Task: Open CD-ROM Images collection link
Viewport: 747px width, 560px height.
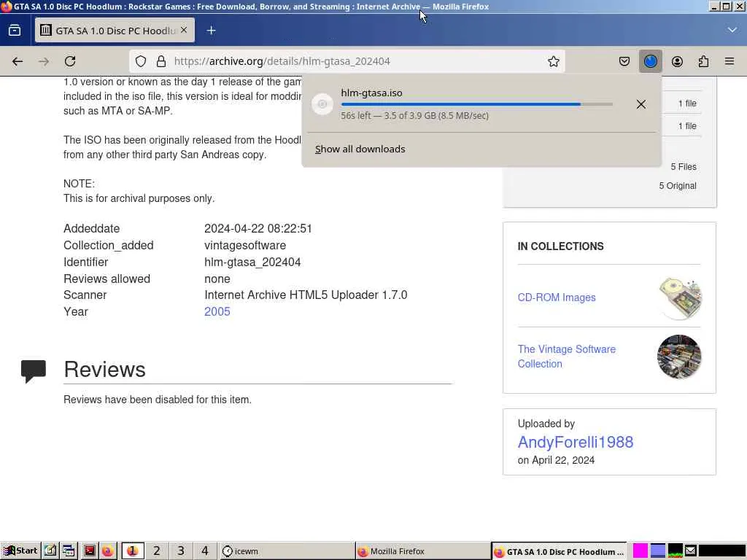Action: click(557, 297)
